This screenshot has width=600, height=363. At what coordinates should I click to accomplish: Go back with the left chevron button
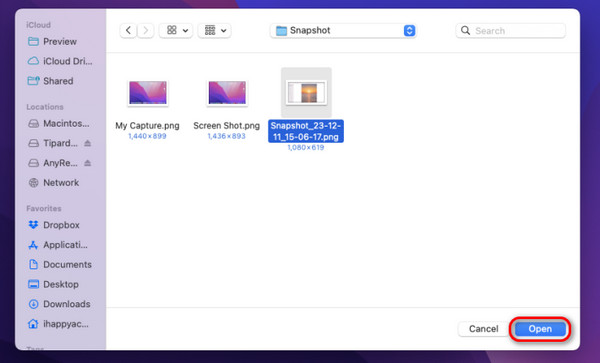tap(129, 30)
